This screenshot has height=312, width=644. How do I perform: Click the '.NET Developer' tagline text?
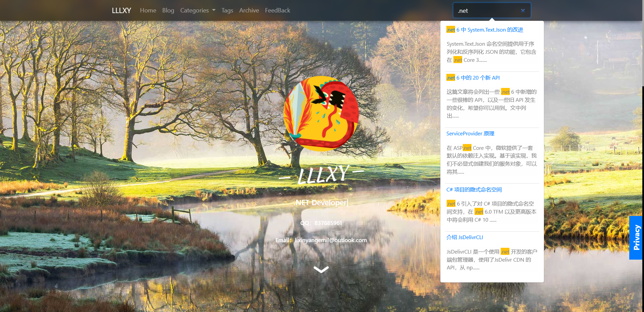321,203
